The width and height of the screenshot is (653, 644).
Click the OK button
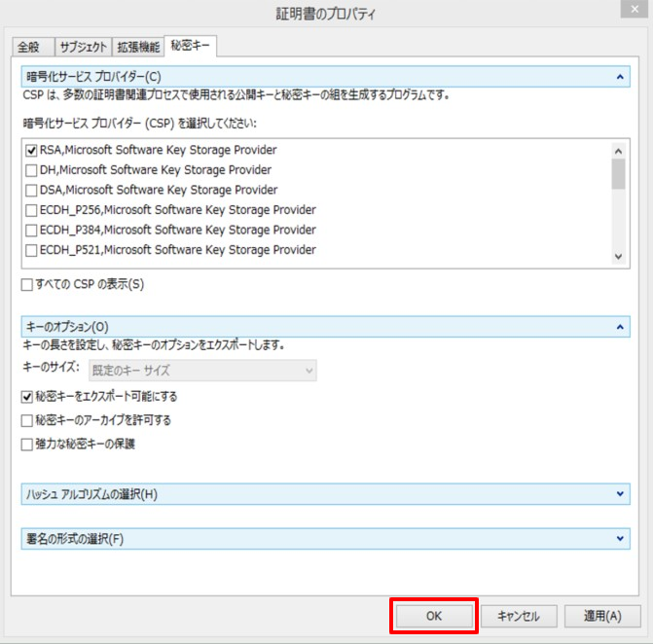coord(434,616)
